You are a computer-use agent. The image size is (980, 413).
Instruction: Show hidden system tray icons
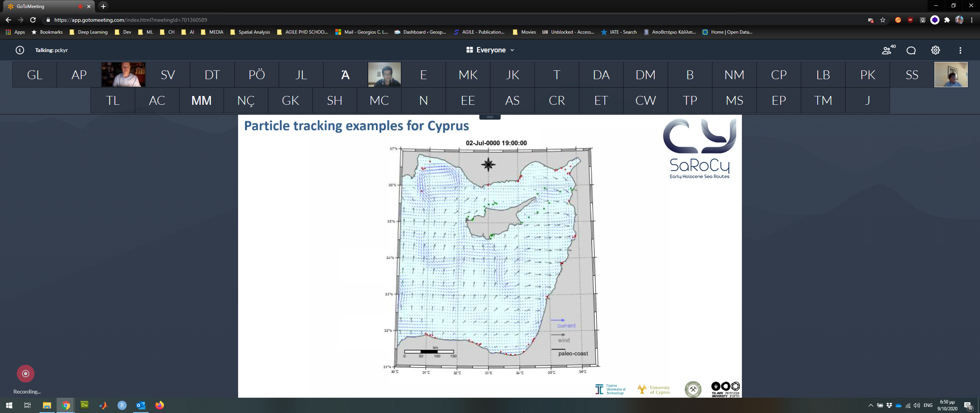point(871,405)
